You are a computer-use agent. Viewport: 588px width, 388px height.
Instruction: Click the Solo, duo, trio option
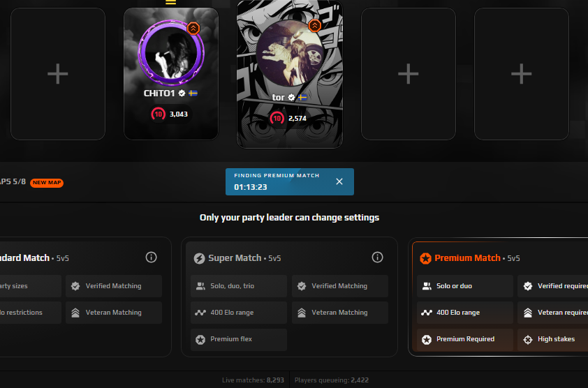coord(239,286)
